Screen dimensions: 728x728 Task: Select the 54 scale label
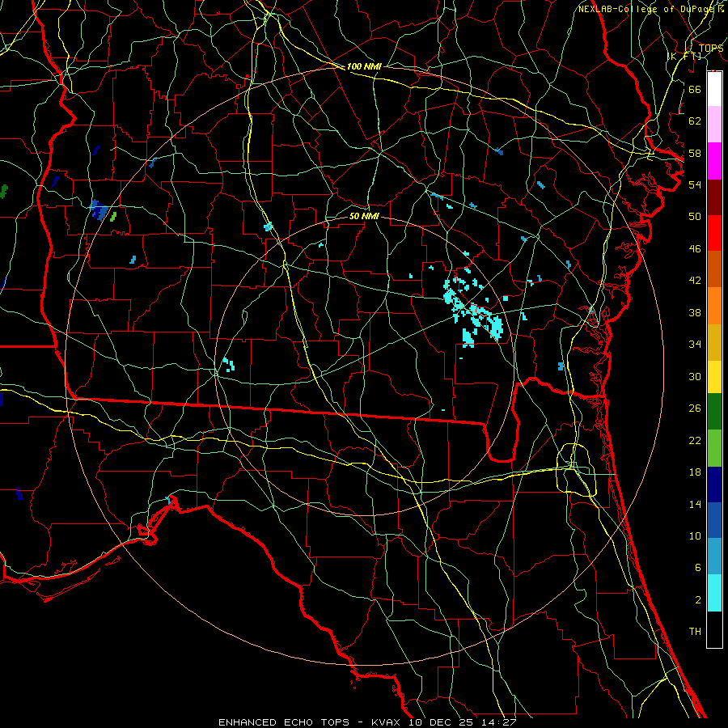pos(695,184)
